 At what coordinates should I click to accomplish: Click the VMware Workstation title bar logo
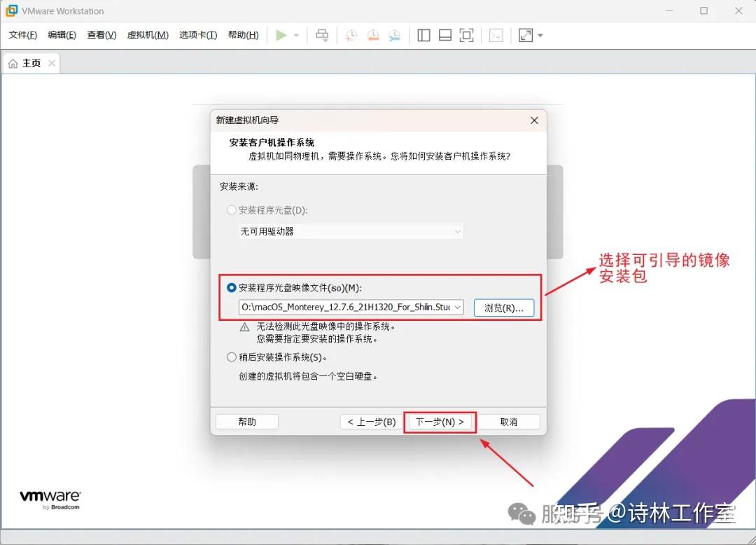(x=11, y=11)
